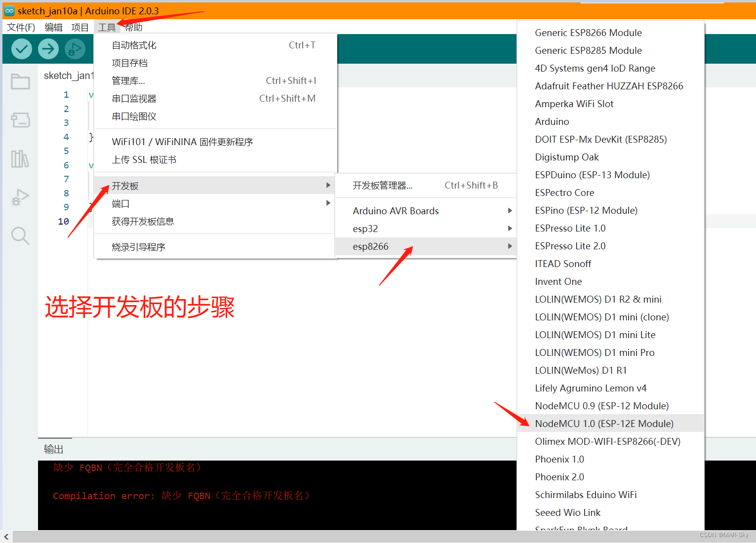Choose 获得开发板信息 entry
This screenshot has height=543, width=756.
215,221
